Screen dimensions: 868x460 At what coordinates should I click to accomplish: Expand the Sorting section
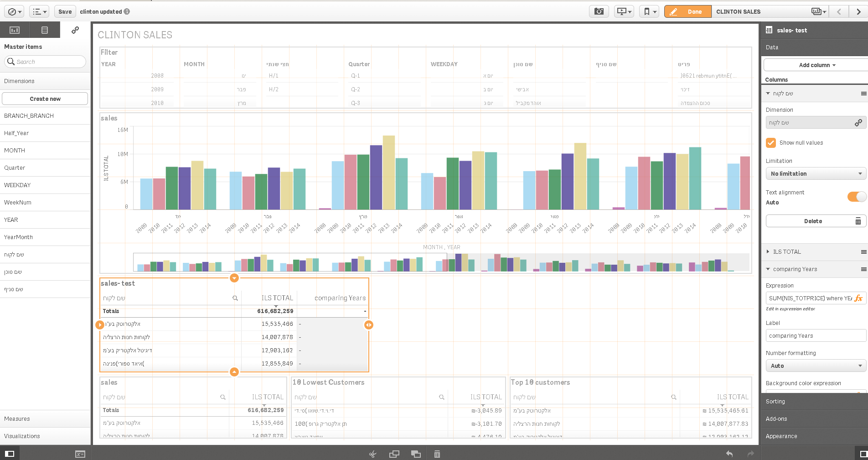coord(814,401)
